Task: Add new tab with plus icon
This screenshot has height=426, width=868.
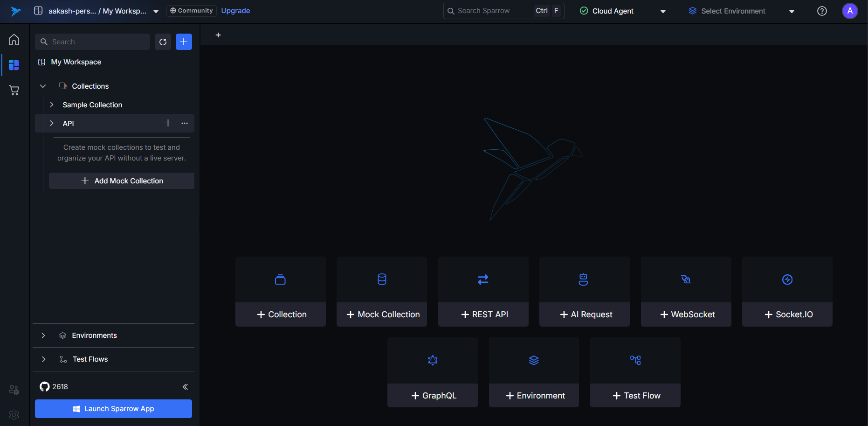Action: [x=218, y=35]
